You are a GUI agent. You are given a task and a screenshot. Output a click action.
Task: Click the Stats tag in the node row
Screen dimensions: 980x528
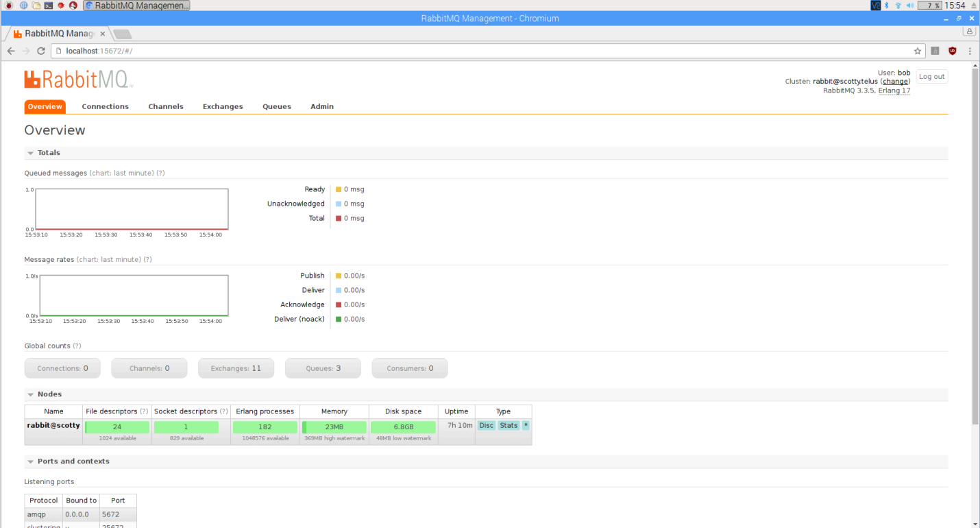click(x=509, y=426)
